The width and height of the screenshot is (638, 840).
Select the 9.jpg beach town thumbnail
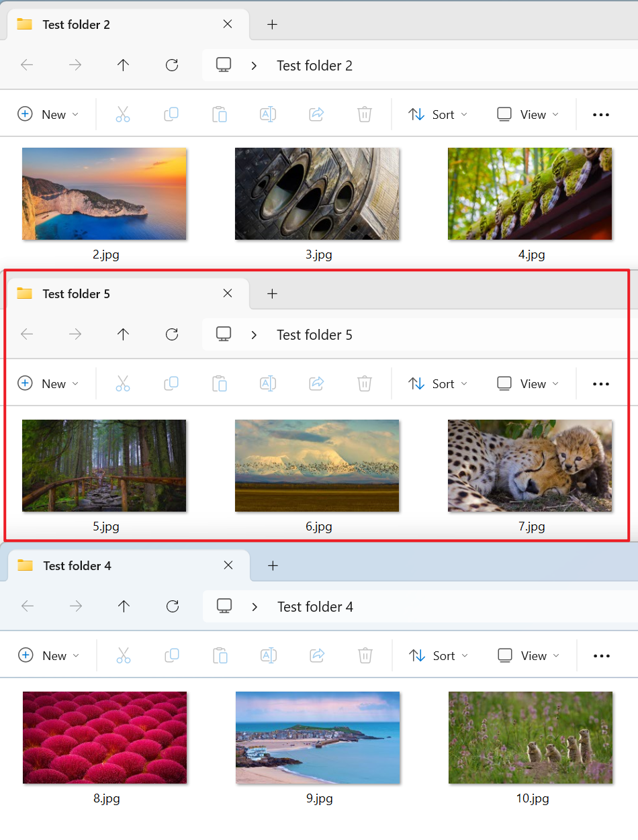[318, 737]
